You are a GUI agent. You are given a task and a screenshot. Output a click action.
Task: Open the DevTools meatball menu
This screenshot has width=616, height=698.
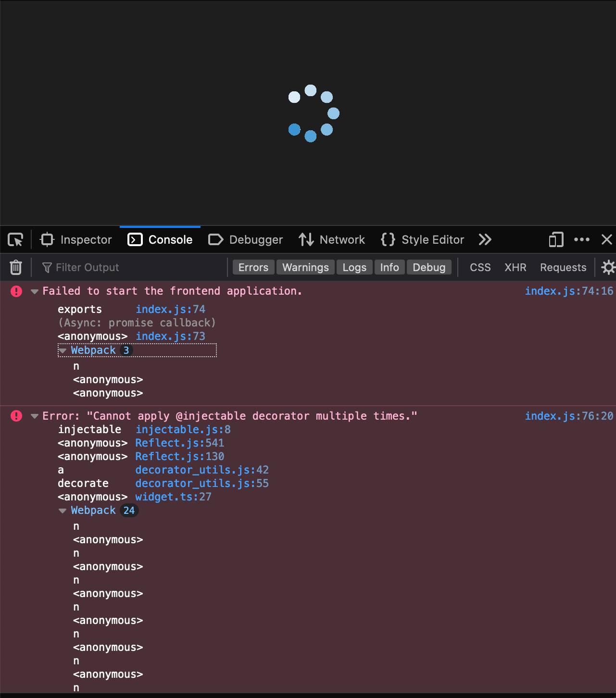tap(582, 239)
